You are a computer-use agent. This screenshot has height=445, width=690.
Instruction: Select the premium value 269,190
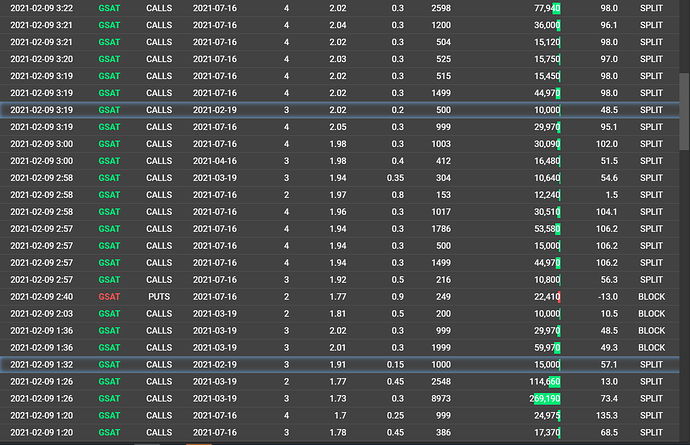pos(545,399)
